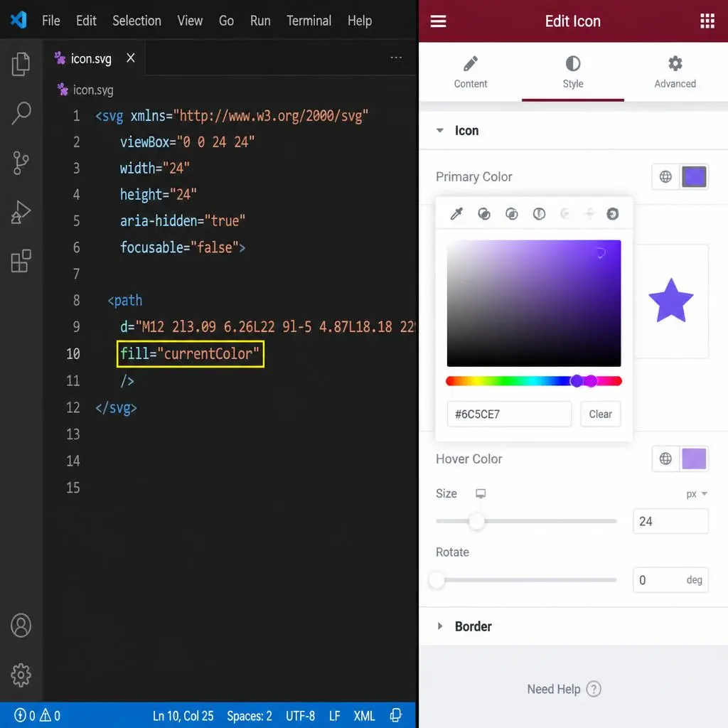Open the editor More Actions ellipsis
This screenshot has width=728, height=728.
[x=396, y=58]
